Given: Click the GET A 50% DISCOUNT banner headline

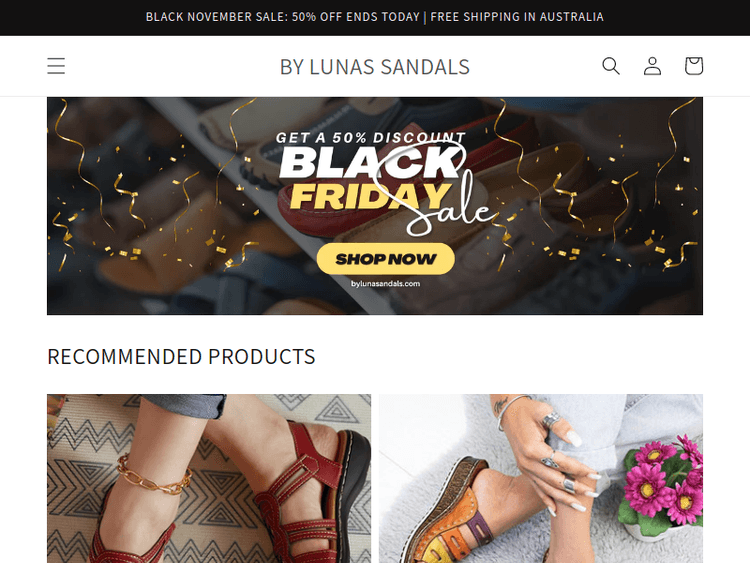Looking at the screenshot, I should click(x=371, y=138).
